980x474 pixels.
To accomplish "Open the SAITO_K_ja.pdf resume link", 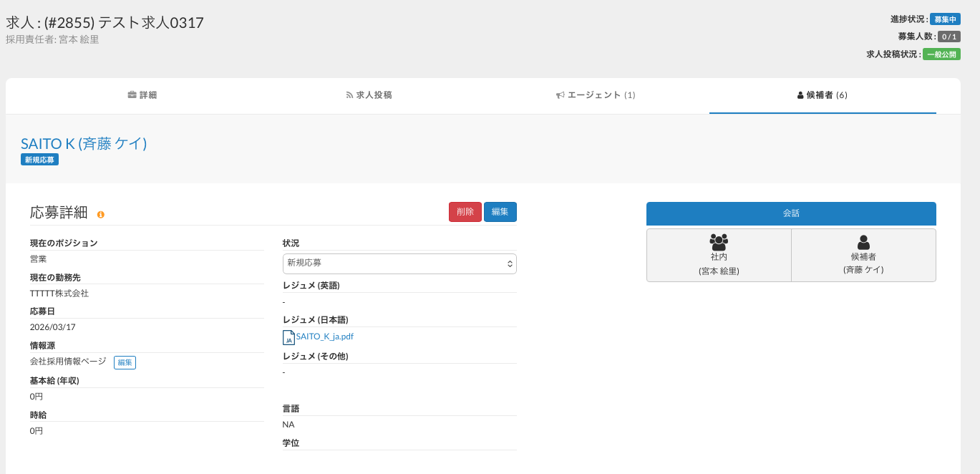I will tap(324, 337).
